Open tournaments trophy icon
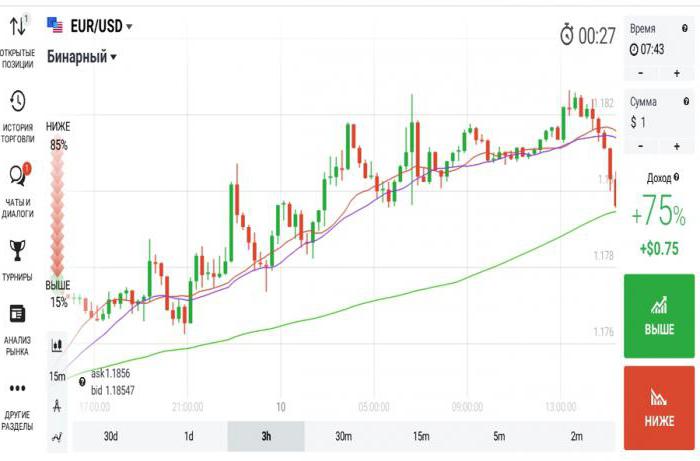This screenshot has width=700, height=461. point(17,250)
